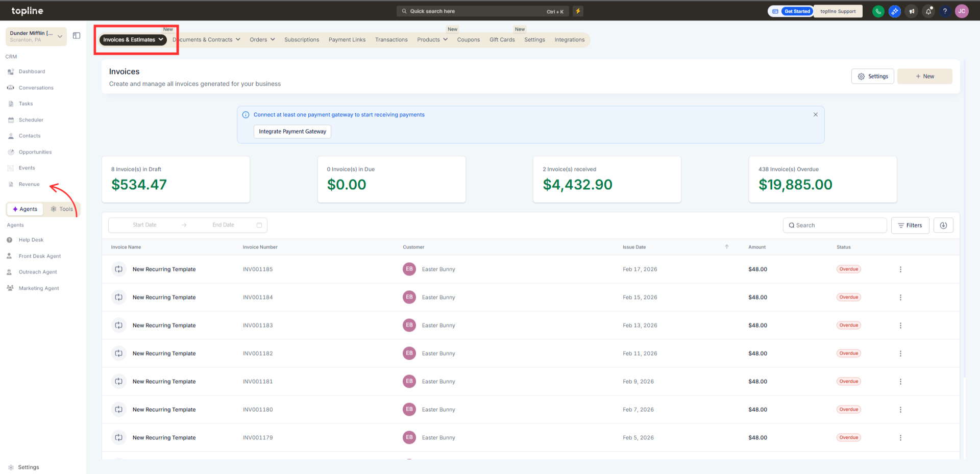Focus the invoice Search field
Viewport: 980px width, 474px height.
(x=835, y=226)
